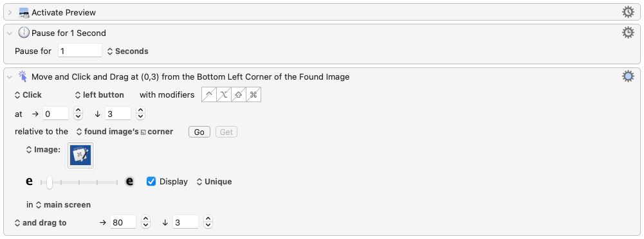Expand the Activate Preview action
The image size is (644, 239).
pos(10,13)
